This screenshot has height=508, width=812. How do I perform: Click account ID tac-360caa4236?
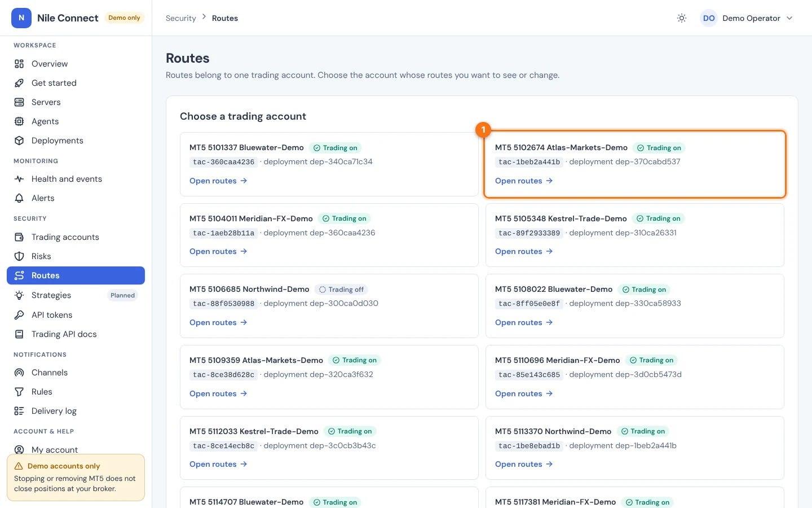[x=224, y=162]
